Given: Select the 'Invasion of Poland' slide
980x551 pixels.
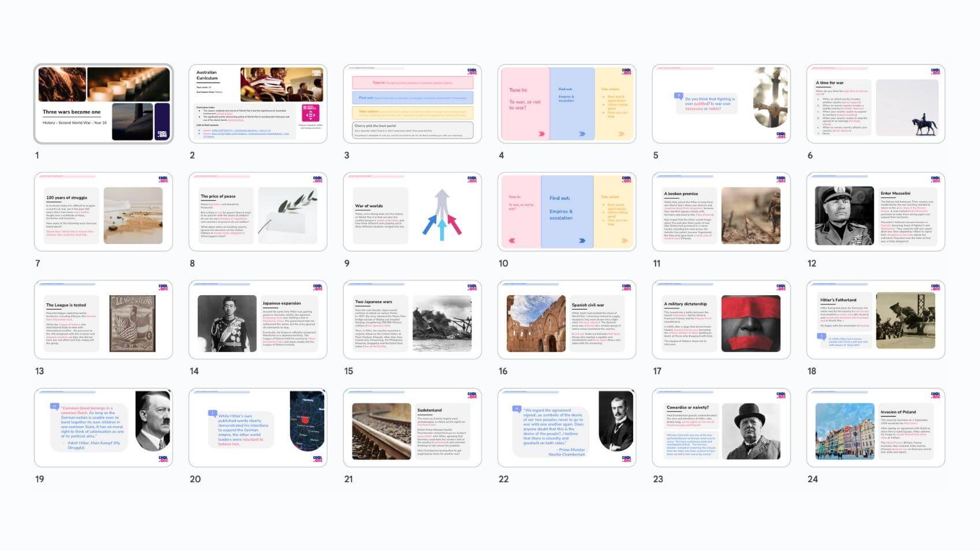Looking at the screenshot, I should (x=875, y=428).
